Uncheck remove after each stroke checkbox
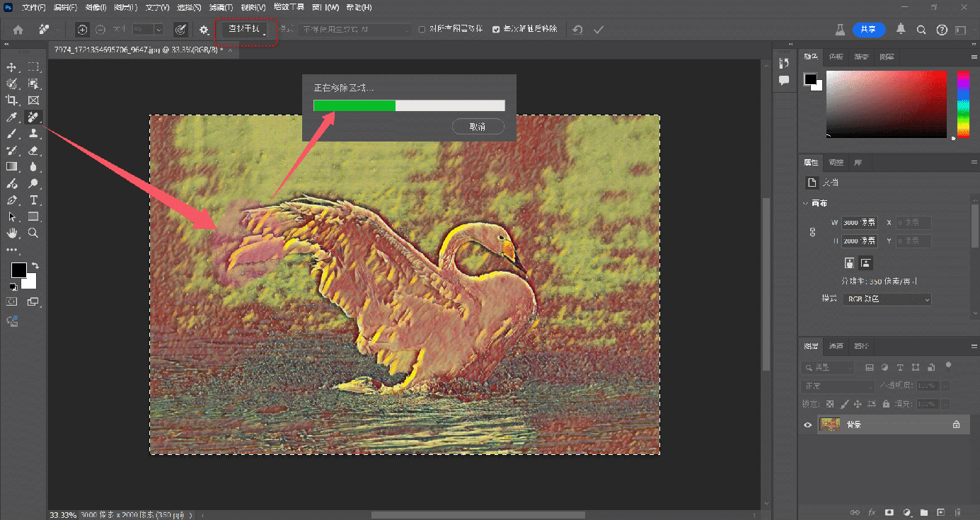 (496, 30)
